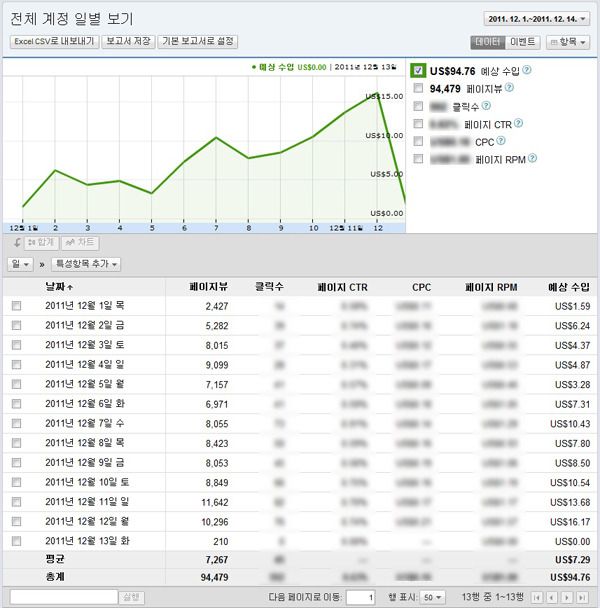This screenshot has width=600, height=608.
Task: Switch to the 이벤트 tab
Action: coord(522,42)
